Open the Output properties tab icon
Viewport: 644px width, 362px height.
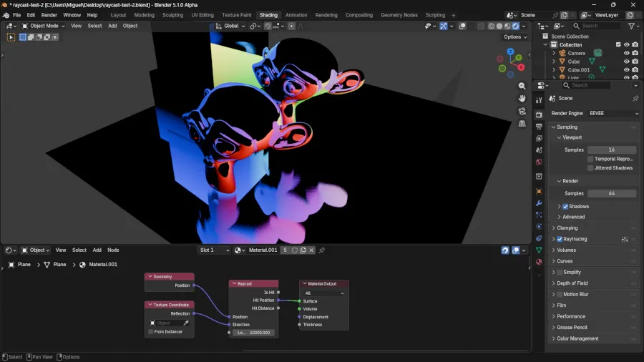[x=539, y=127]
